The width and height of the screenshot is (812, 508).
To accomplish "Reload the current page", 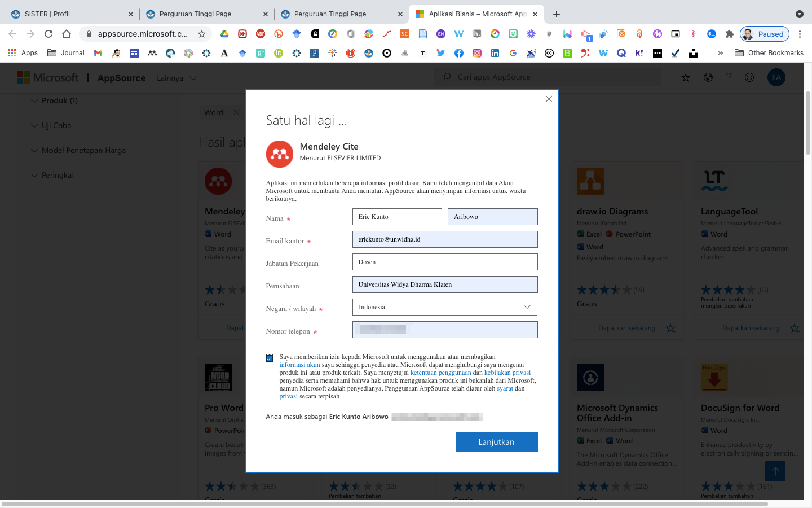I will pyautogui.click(x=48, y=34).
